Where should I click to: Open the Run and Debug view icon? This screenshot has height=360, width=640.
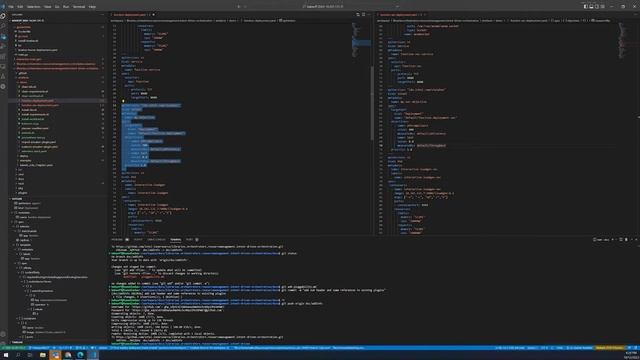coord(3,47)
